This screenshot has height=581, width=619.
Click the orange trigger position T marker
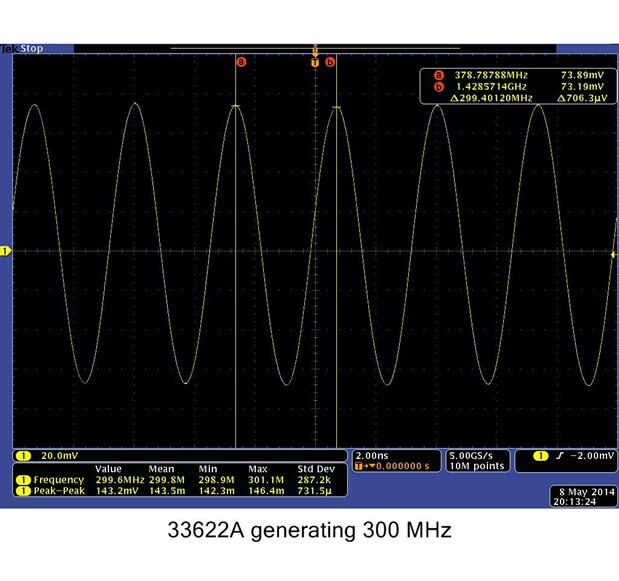point(315,62)
